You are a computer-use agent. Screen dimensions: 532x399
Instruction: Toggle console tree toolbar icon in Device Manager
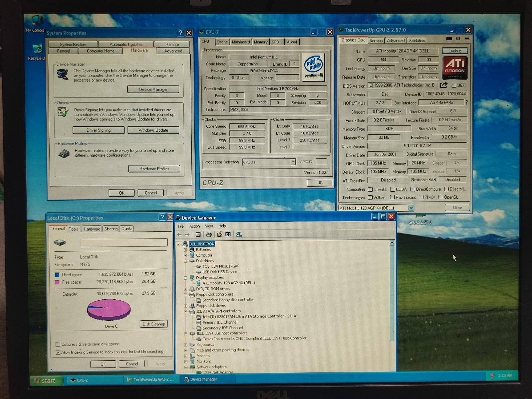[198, 235]
